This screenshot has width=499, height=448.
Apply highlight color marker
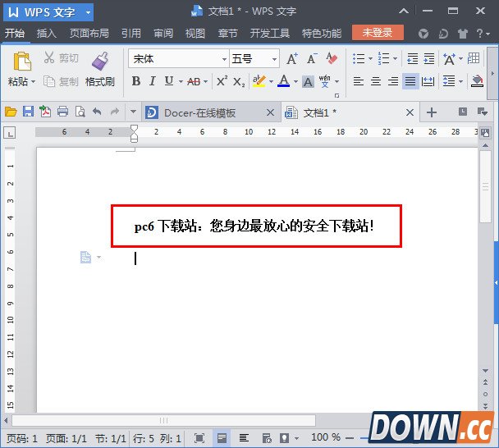click(x=259, y=81)
